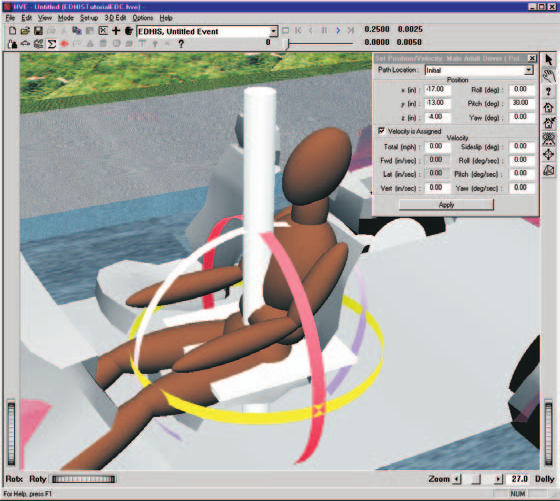Click the New file icon
This screenshot has height=501, width=560.
(x=12, y=31)
